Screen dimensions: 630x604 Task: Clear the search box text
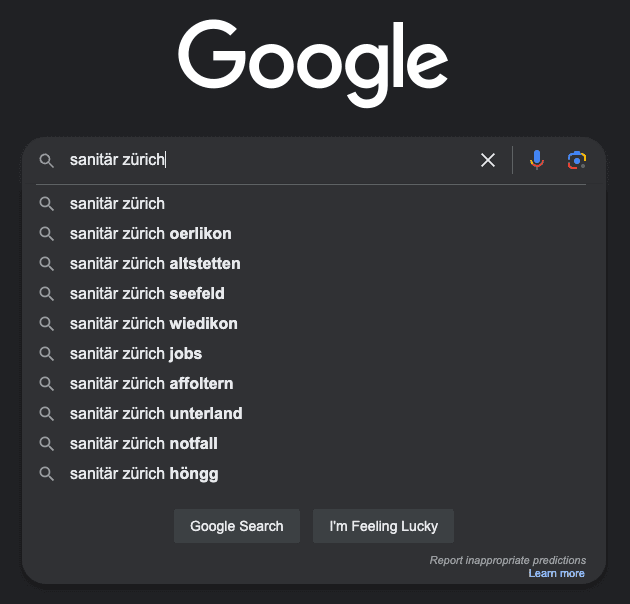tap(488, 160)
